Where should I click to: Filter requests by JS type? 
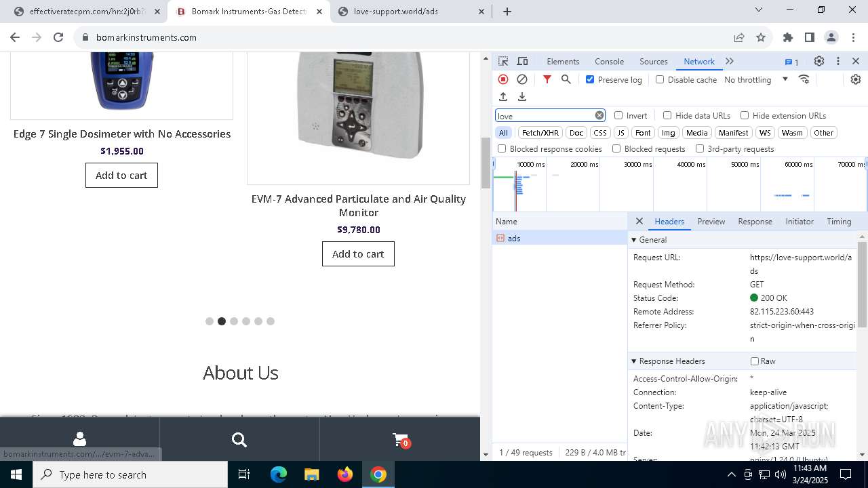(x=620, y=133)
